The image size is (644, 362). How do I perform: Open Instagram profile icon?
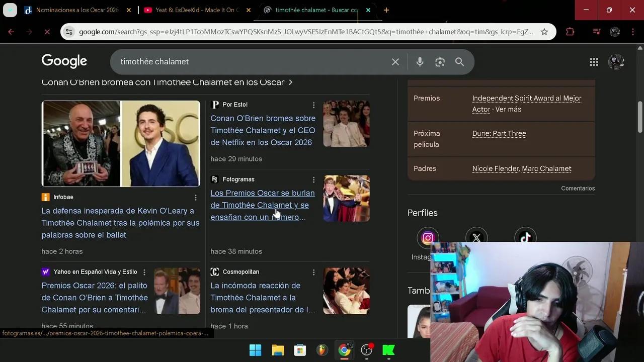(428, 238)
